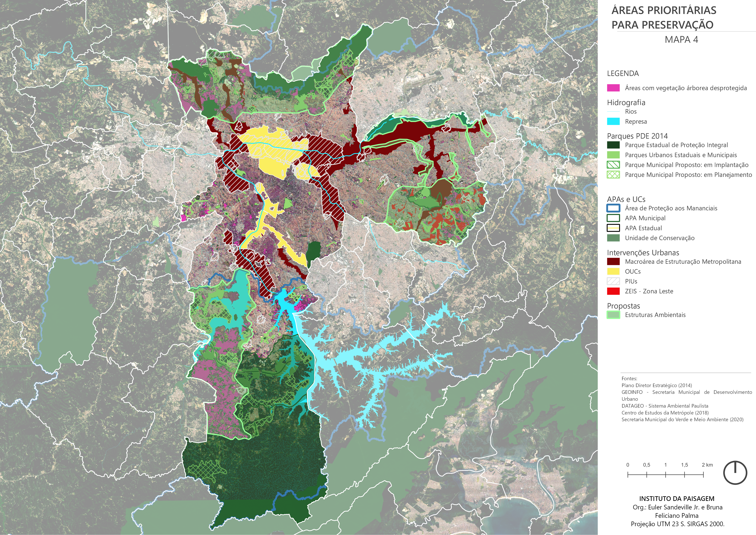The width and height of the screenshot is (756, 535).
Task: Click the magenta unprotected vegetation legend swatch
Action: point(613,88)
